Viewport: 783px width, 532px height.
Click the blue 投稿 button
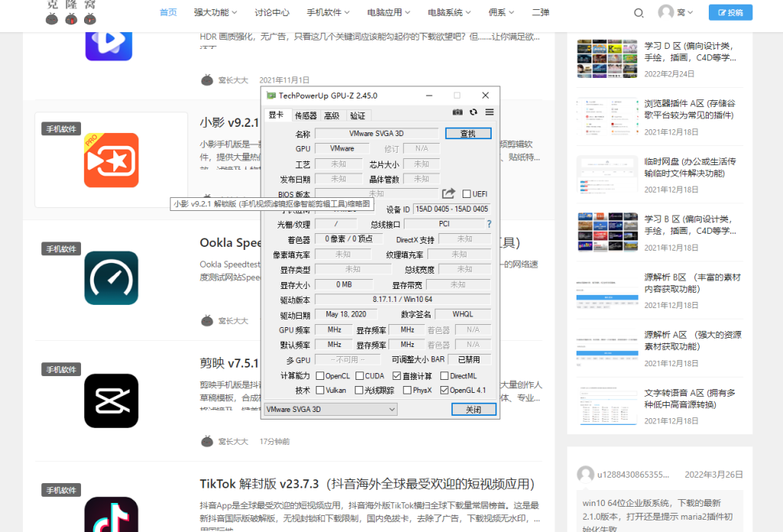[730, 12]
